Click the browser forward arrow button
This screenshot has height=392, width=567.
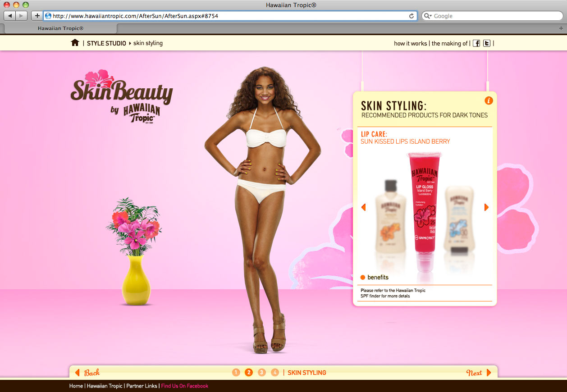(x=22, y=16)
